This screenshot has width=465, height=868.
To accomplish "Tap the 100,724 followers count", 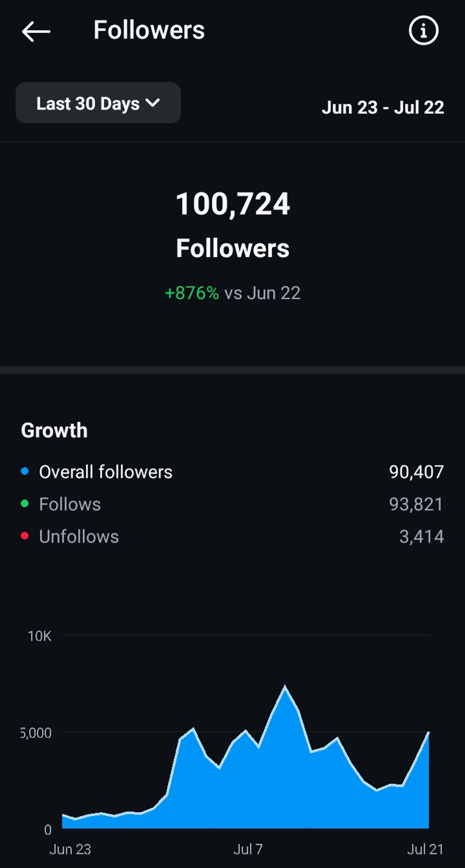I will tap(233, 204).
